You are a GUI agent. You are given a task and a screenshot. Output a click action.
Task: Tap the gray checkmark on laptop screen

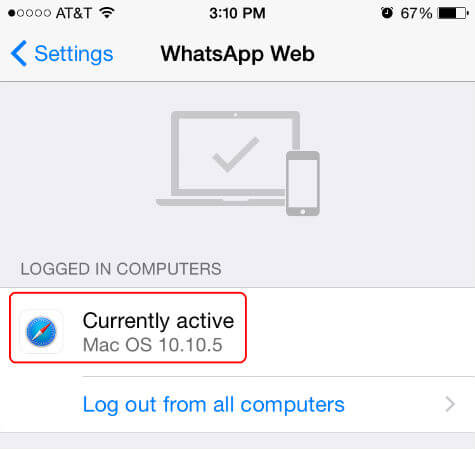[x=235, y=154]
